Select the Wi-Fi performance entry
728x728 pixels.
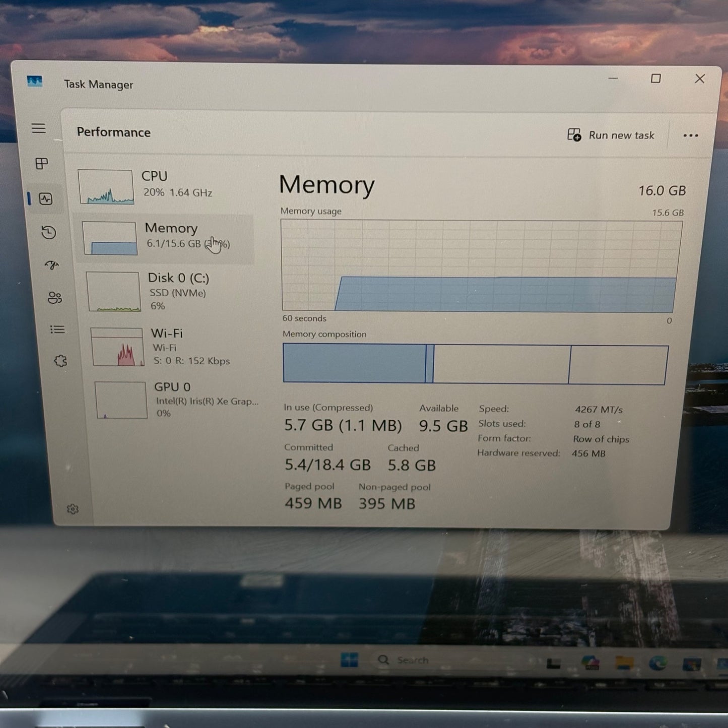point(171,347)
